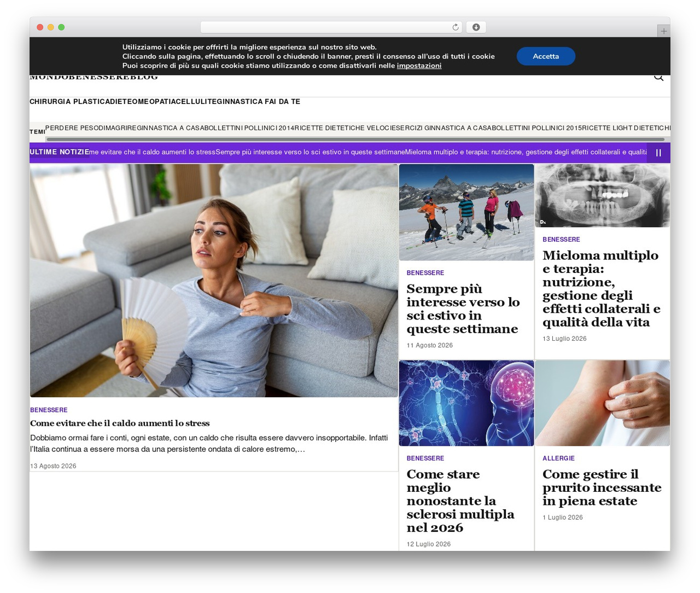Open the dental X-ray thumbnail
This screenshot has width=700, height=593.
[x=602, y=196]
